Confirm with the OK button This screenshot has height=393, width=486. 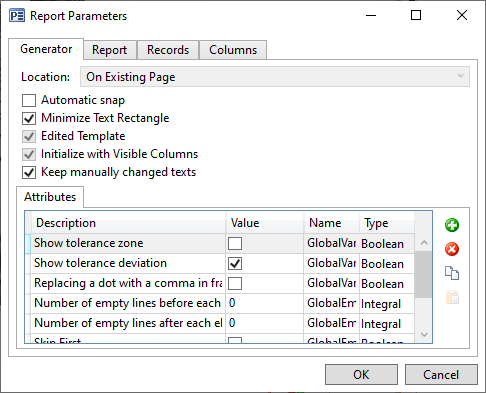(361, 375)
